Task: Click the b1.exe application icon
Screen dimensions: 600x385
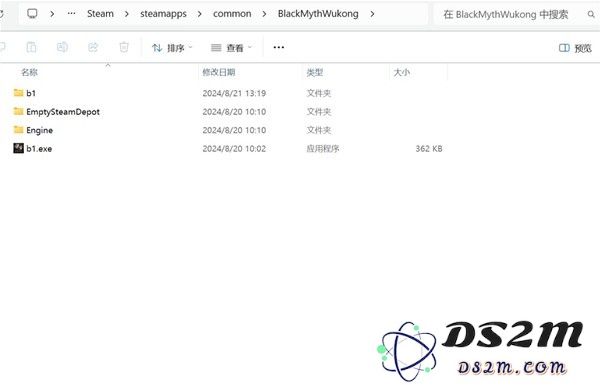Action: tap(18, 148)
